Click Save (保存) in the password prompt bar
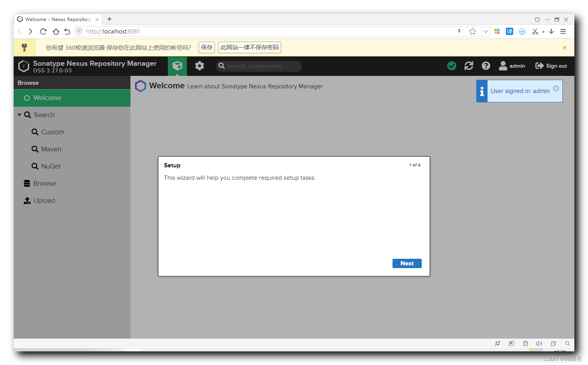Viewport: 588px width, 365px height. pyautogui.click(x=207, y=47)
